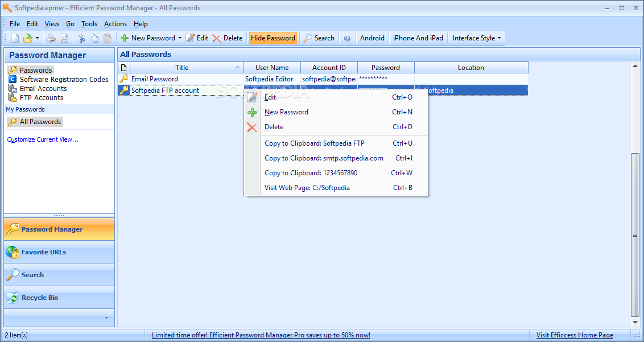This screenshot has height=342, width=644.
Task: Choose Copy to Clipboard: smtp.softpedia.com
Action: pyautogui.click(x=336, y=158)
